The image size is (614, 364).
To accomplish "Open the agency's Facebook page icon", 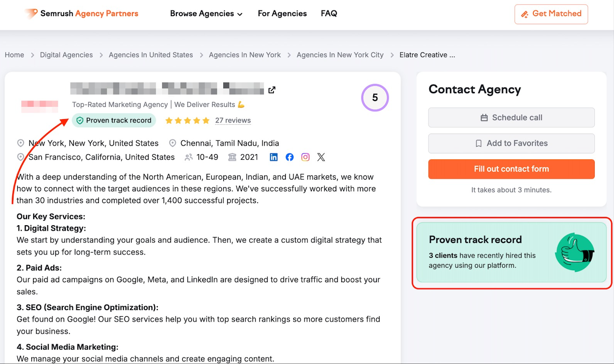I will (x=289, y=157).
